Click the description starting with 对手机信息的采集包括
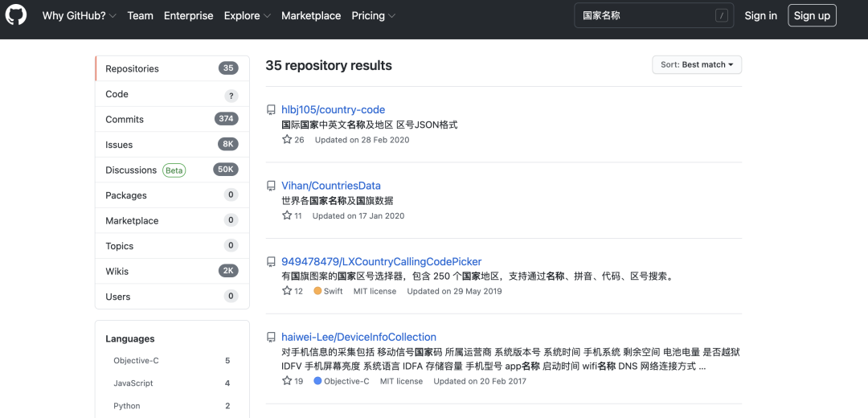 [x=510, y=359]
